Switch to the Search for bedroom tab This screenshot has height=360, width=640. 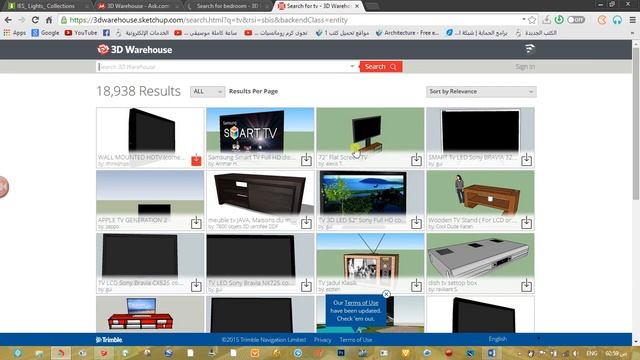tap(227, 6)
